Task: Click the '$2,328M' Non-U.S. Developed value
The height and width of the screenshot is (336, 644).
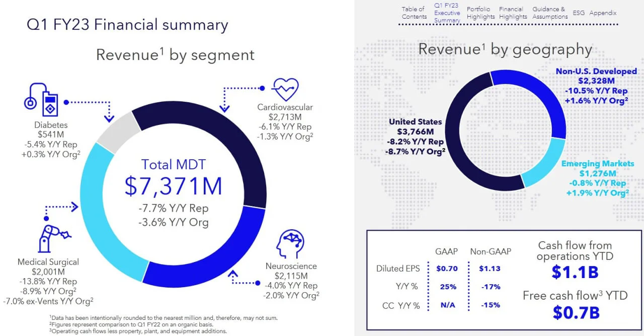Action: pos(596,81)
